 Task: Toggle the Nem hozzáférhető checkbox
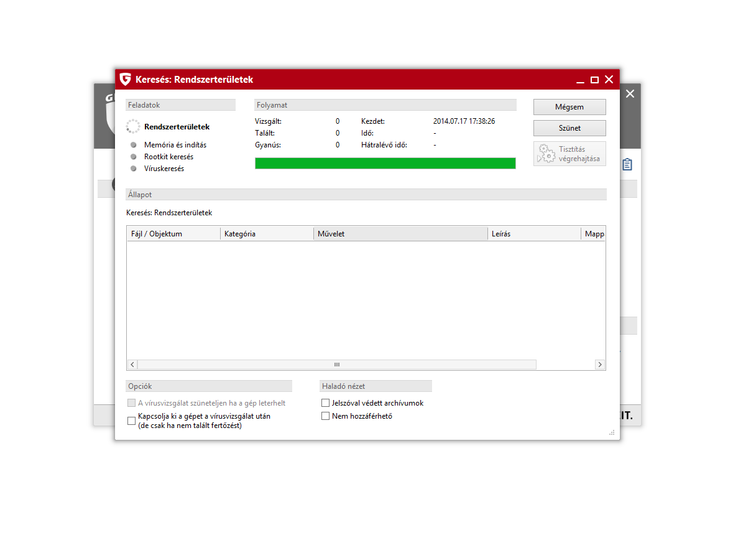(x=325, y=416)
